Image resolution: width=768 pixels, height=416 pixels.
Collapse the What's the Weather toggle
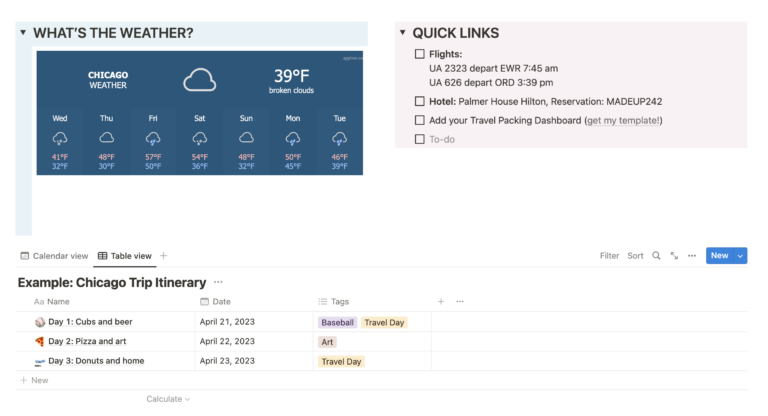pyautogui.click(x=23, y=33)
